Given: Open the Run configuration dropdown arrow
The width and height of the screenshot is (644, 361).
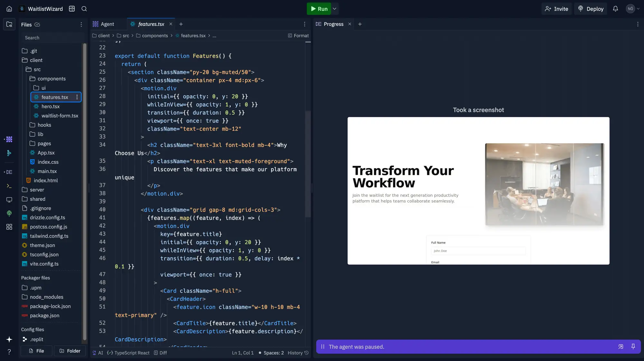Looking at the screenshot, I should 335,9.
